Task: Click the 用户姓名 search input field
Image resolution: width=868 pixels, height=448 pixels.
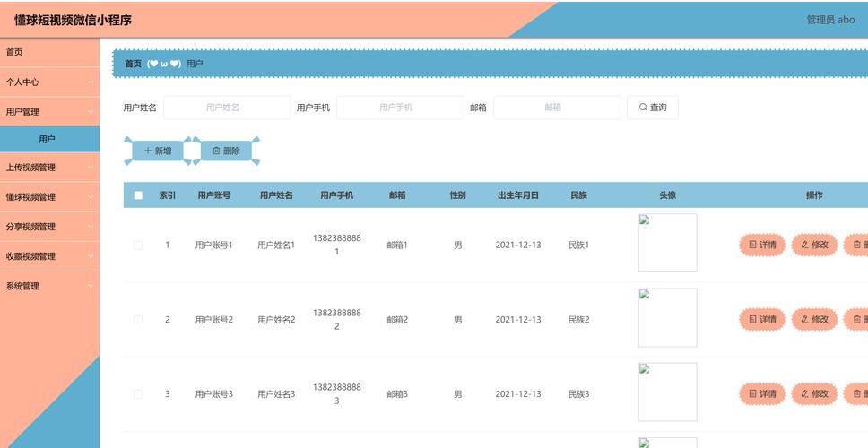Action: 227,108
